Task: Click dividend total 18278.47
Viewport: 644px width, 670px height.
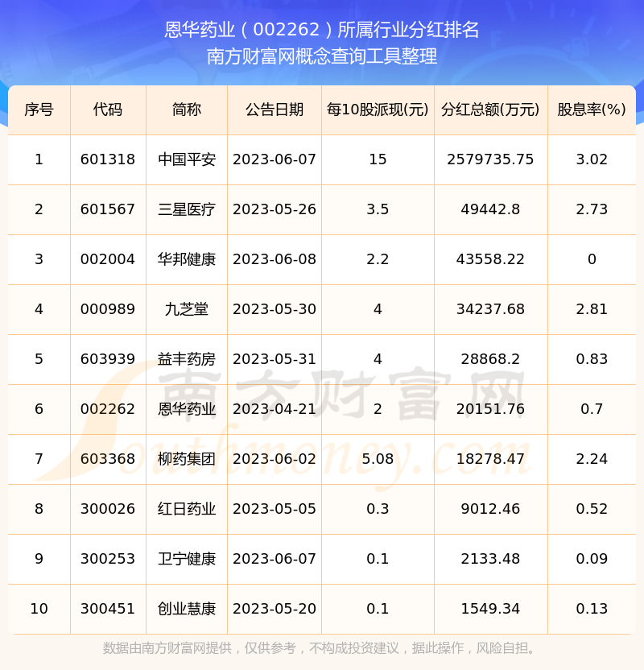Action: click(x=490, y=459)
